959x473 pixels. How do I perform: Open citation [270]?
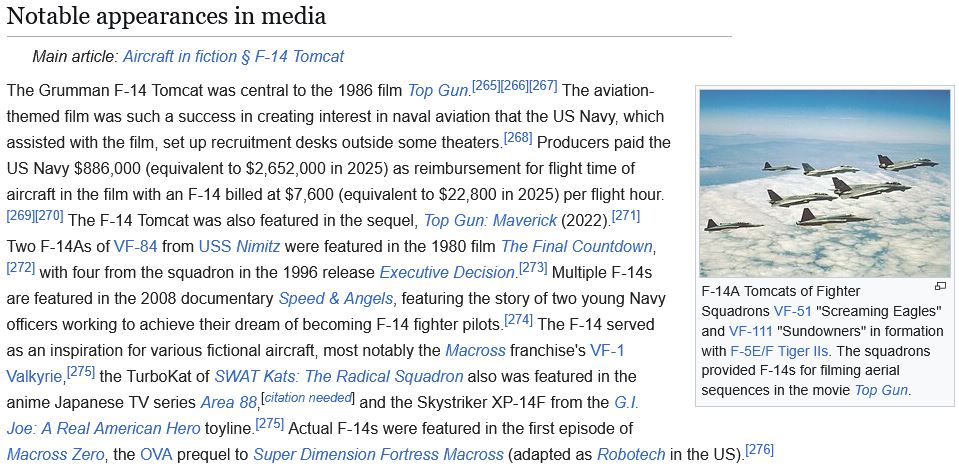pyautogui.click(x=50, y=215)
